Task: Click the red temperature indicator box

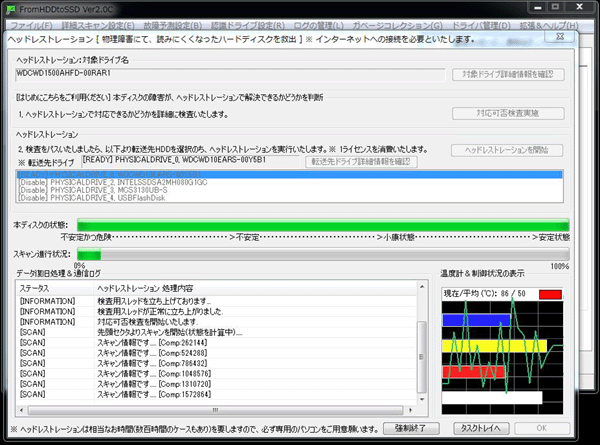Action: click(550, 294)
